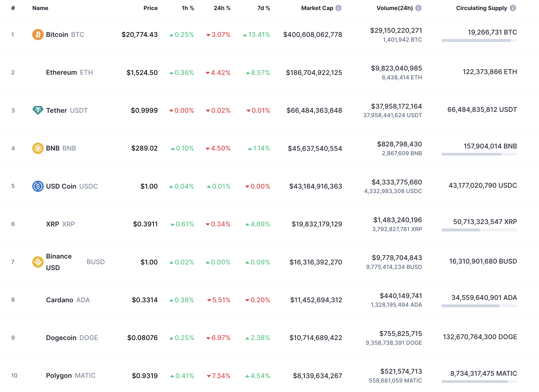Click Bitcoin's circulating supply progress bar
The height and width of the screenshot is (392, 539).
(479, 40)
